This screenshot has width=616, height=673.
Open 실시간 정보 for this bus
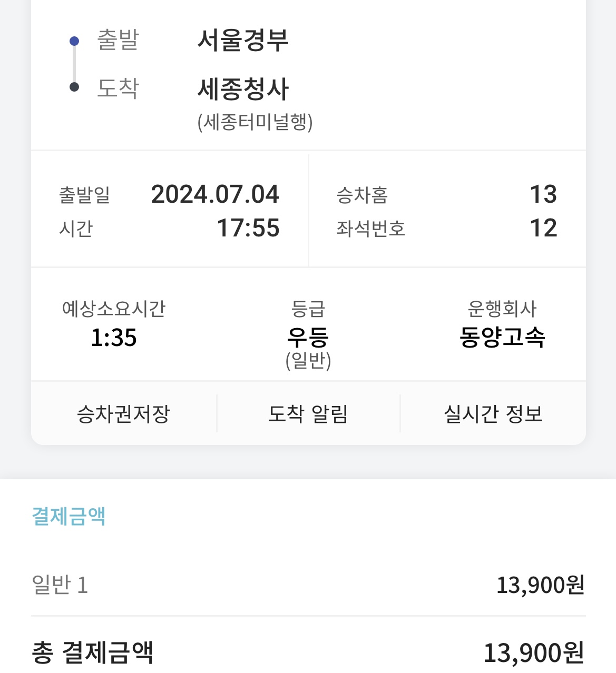coord(493,414)
